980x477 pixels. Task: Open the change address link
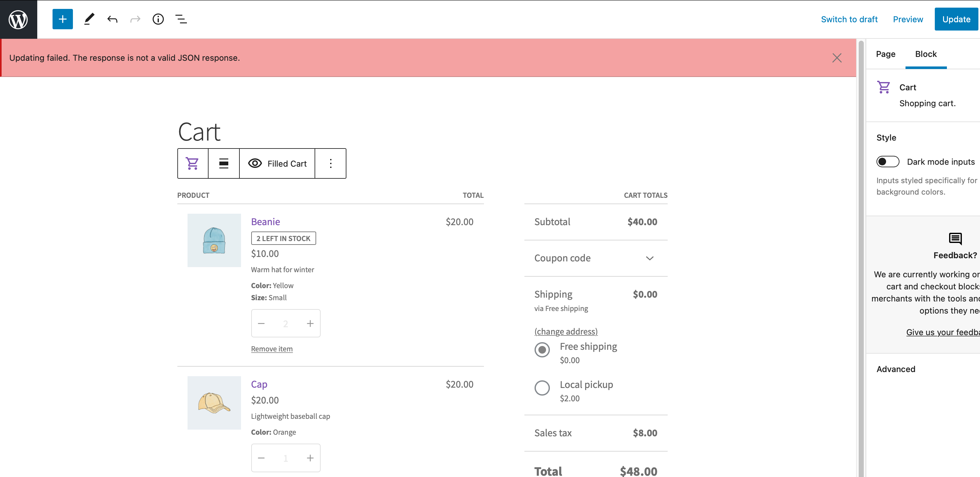tap(566, 331)
